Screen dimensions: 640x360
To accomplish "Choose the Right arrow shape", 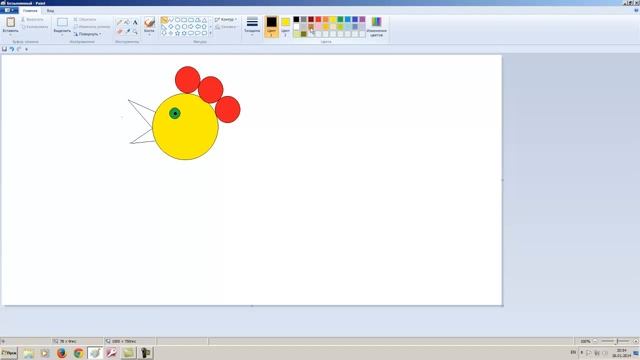I will [191, 27].
